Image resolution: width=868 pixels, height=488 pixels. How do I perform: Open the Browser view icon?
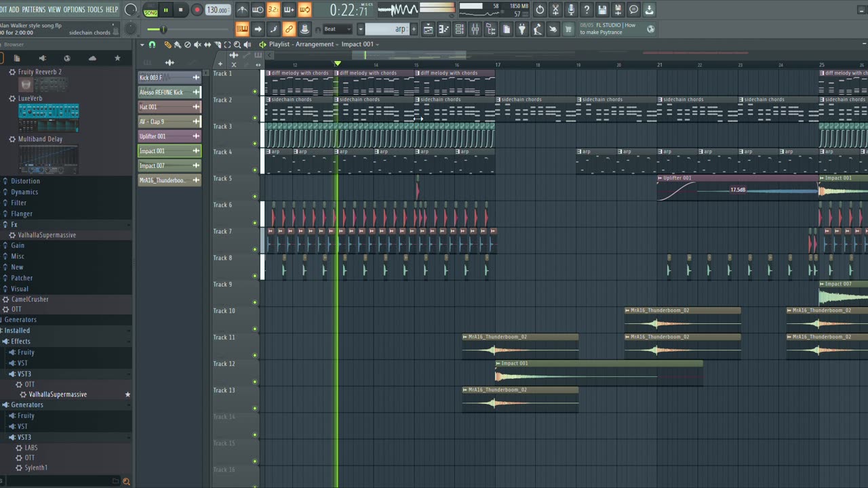coord(491,29)
